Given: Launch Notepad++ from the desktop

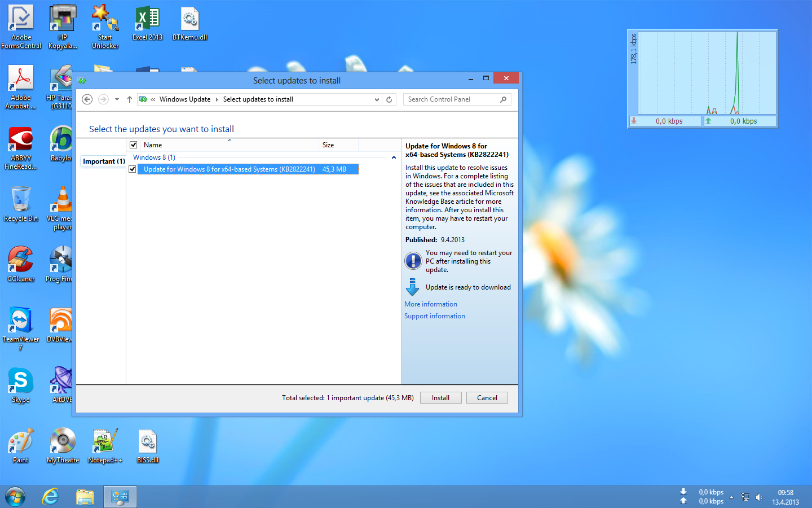Looking at the screenshot, I should [105, 445].
